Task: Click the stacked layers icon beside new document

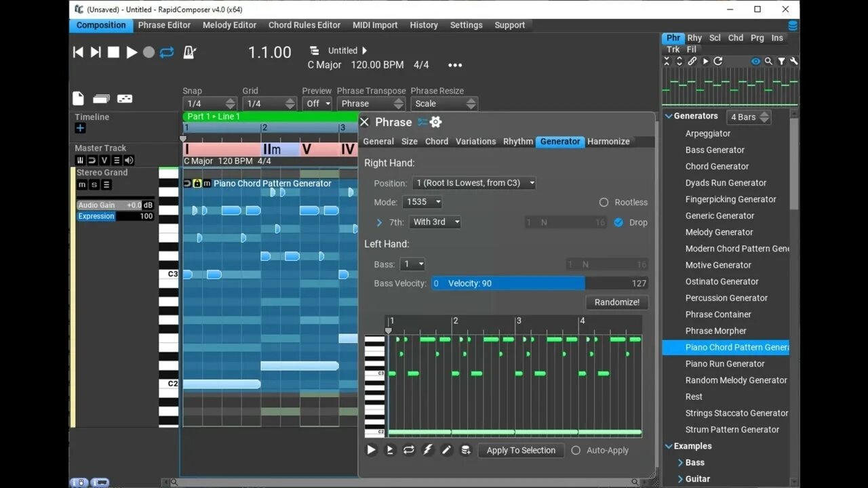Action: pos(101,99)
